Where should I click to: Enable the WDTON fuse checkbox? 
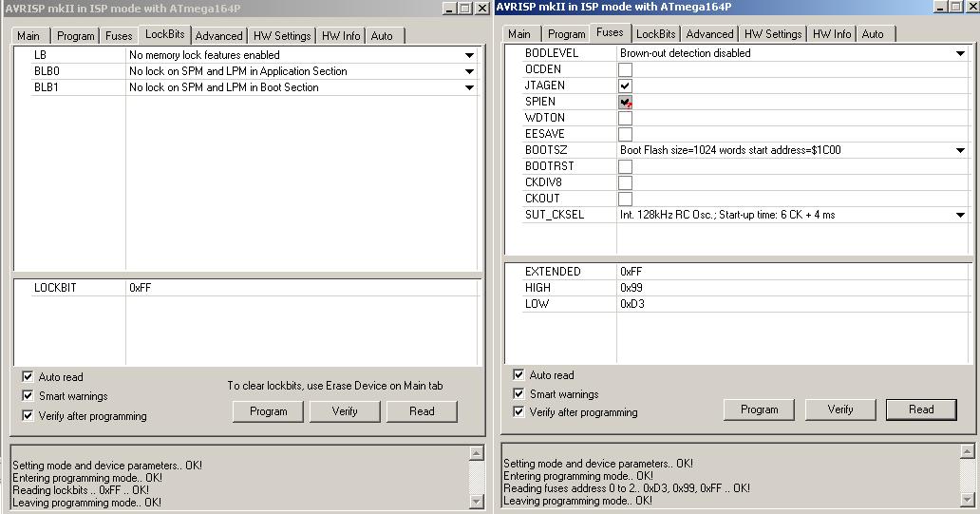pyautogui.click(x=625, y=118)
